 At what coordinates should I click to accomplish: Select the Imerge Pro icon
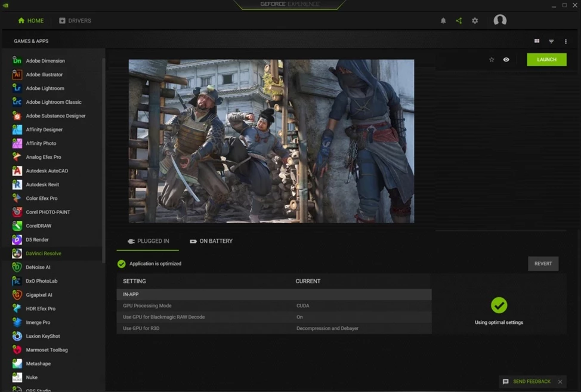17,322
